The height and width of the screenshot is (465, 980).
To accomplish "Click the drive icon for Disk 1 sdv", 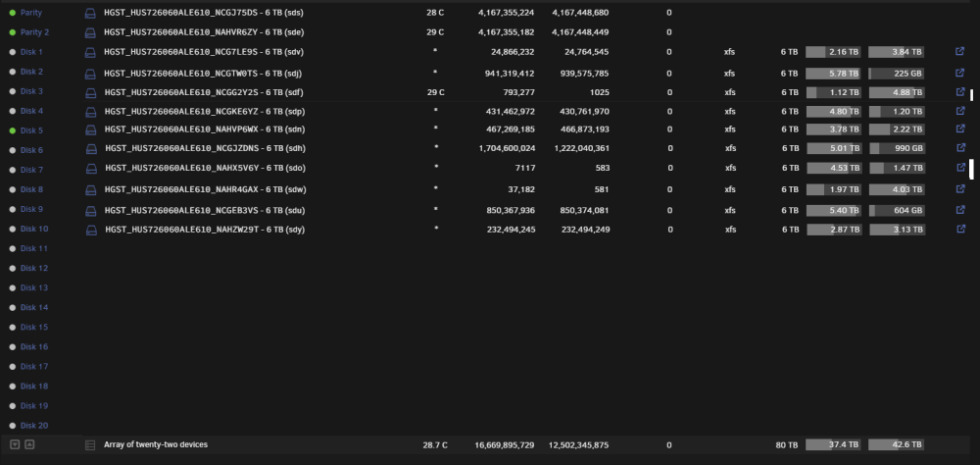I will [90, 53].
